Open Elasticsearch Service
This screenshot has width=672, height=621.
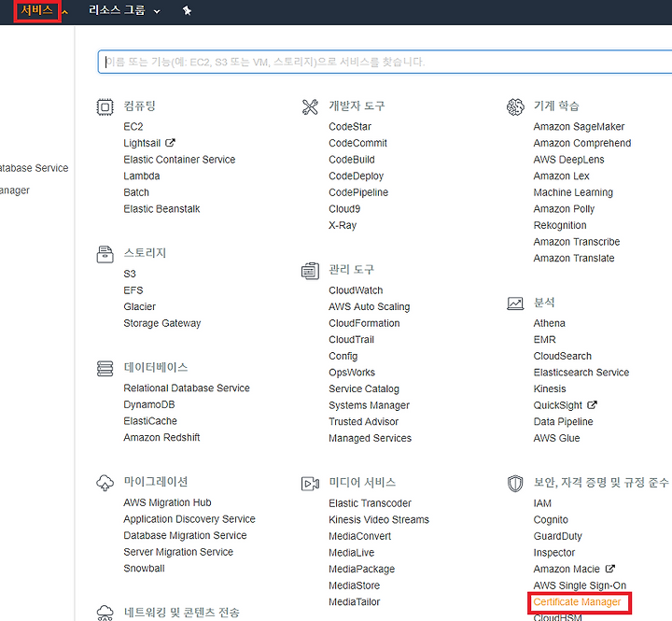coord(581,373)
